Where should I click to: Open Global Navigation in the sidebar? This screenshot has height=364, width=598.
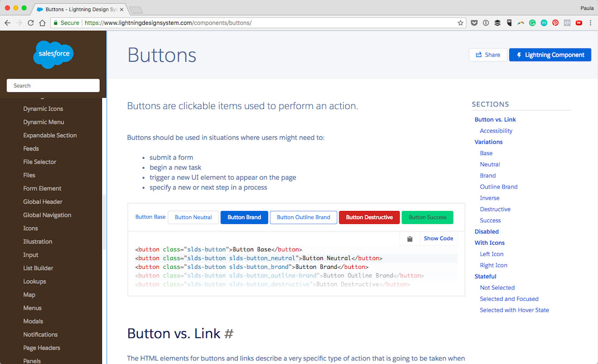[x=47, y=215]
